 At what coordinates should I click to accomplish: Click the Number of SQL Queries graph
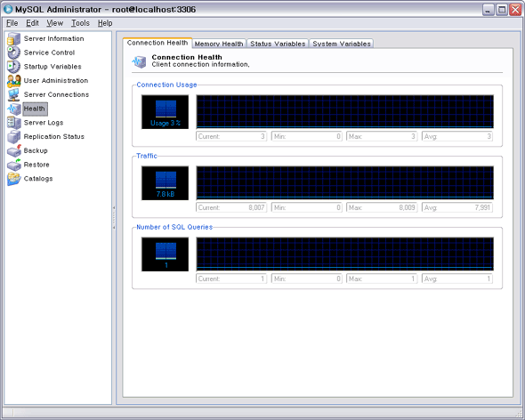point(345,254)
